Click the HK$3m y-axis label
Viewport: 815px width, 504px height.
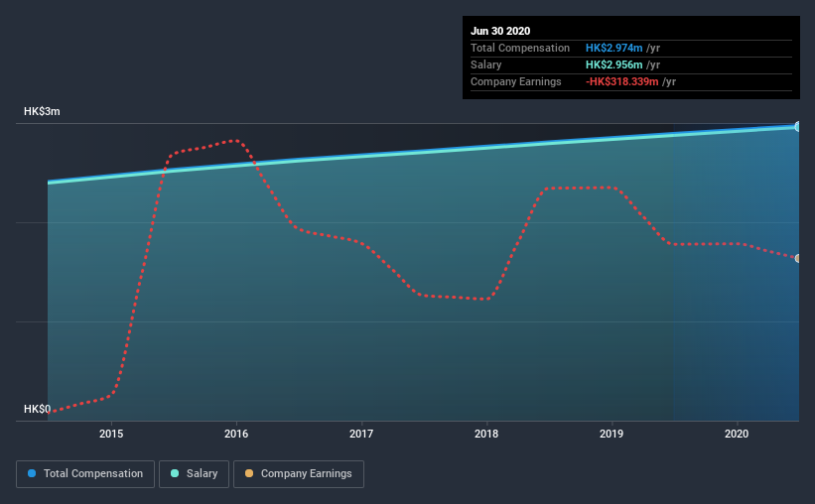pyautogui.click(x=42, y=111)
